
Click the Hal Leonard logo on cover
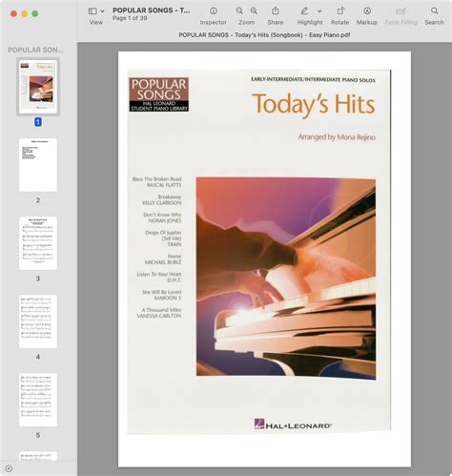293,424
